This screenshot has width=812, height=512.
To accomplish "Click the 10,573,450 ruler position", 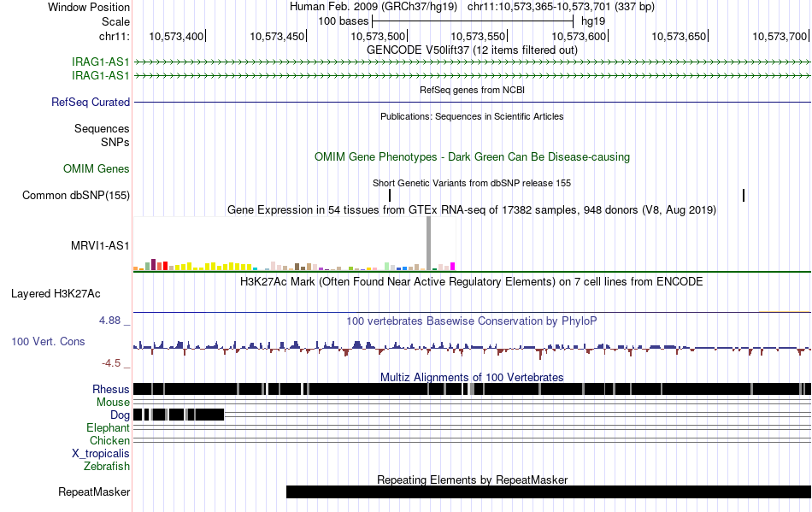I will tap(278, 36).
